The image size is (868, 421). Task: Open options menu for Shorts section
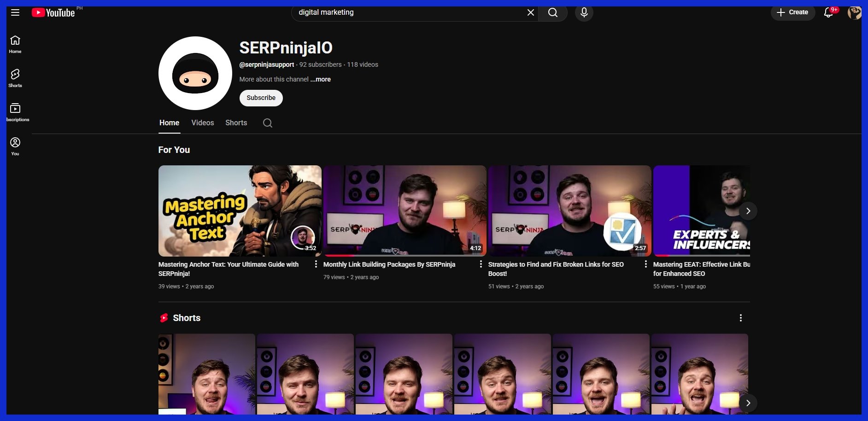coord(740,318)
